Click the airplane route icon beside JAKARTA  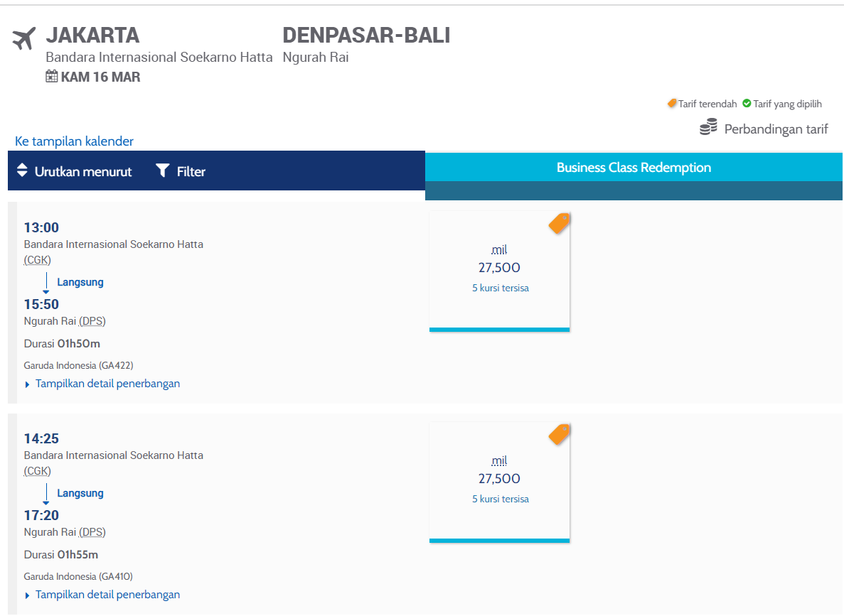(x=23, y=38)
